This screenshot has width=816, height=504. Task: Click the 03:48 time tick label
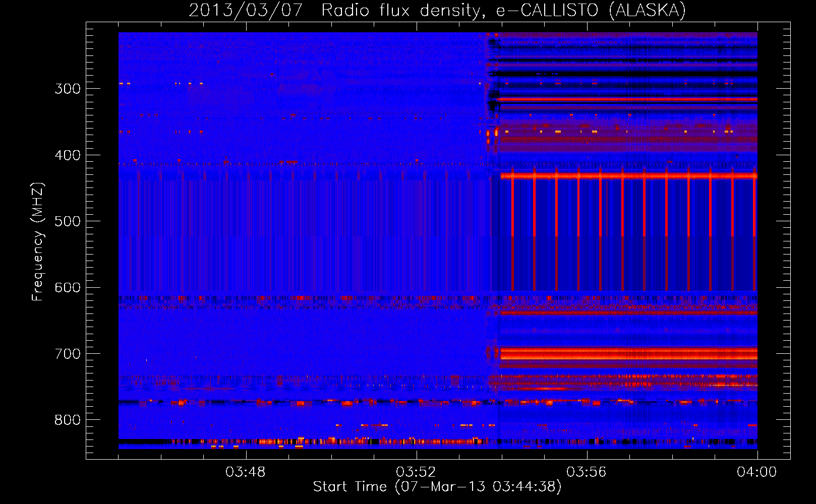[246, 472]
